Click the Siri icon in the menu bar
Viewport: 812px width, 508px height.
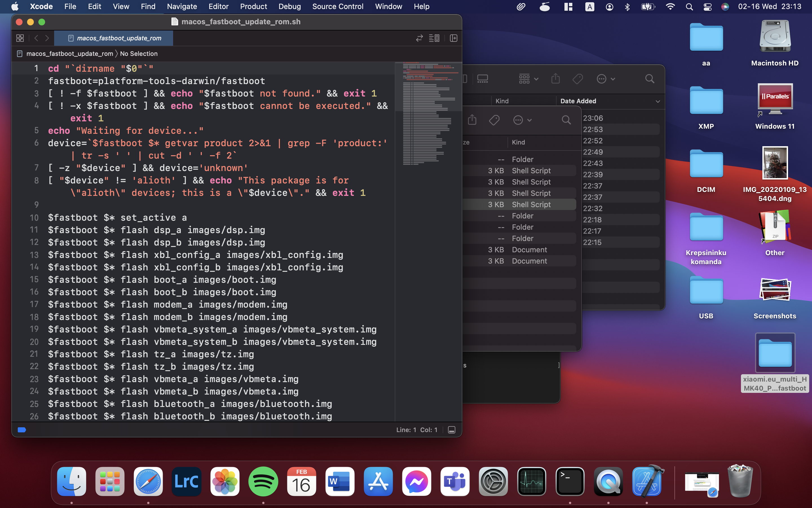click(725, 6)
